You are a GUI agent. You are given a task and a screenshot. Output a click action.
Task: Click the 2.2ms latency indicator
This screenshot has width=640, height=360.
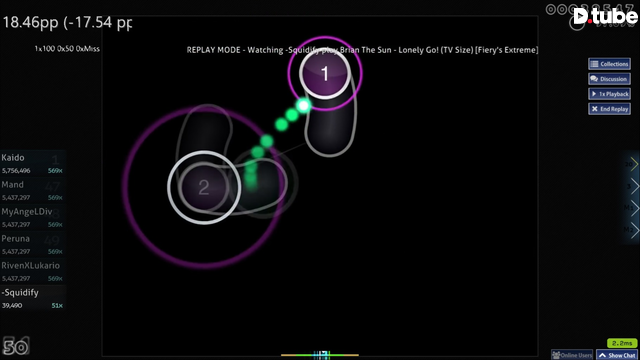(622, 344)
